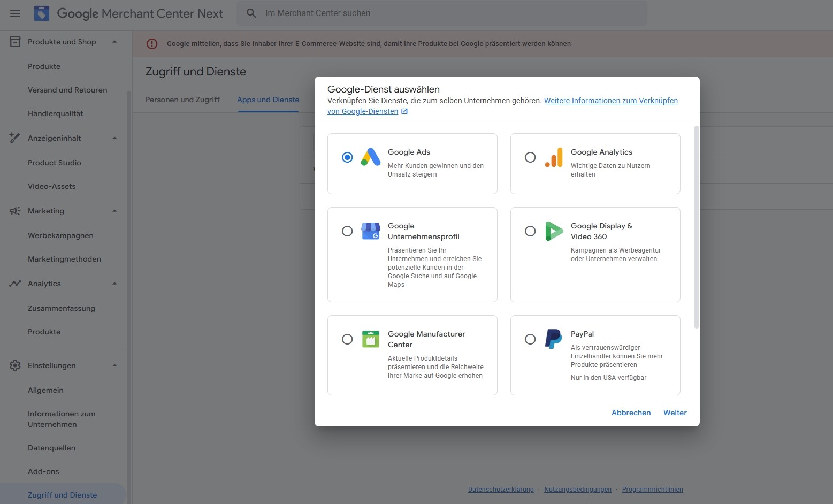
Task: Collapse the Marketing sidebar section
Action: pyautogui.click(x=114, y=211)
